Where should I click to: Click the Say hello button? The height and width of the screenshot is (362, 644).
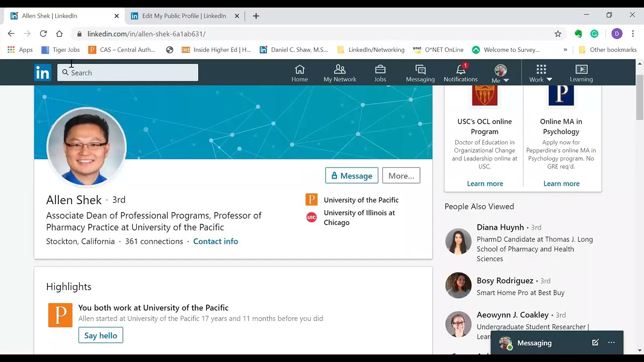click(101, 335)
